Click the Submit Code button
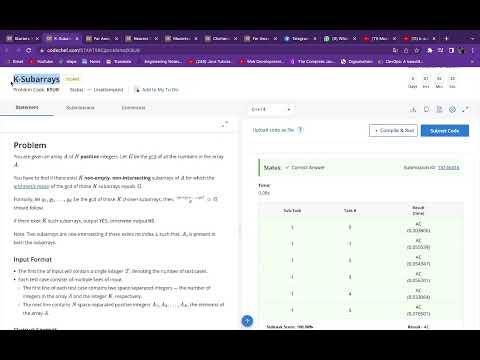480x360 pixels. pos(445,131)
